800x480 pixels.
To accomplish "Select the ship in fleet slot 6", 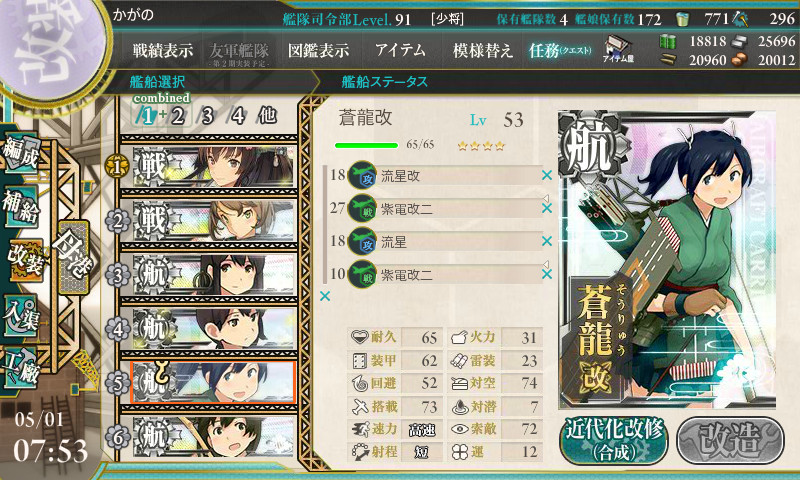I will (x=214, y=437).
